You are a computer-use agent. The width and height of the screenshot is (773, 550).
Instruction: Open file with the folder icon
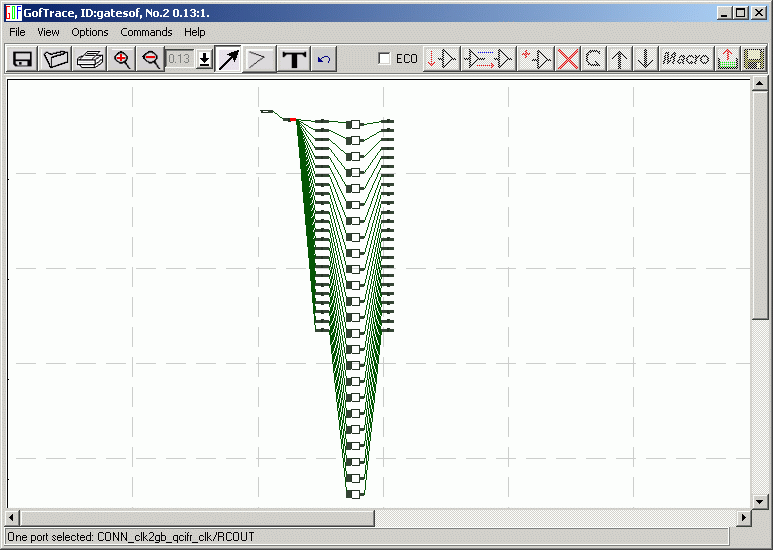tap(56, 59)
